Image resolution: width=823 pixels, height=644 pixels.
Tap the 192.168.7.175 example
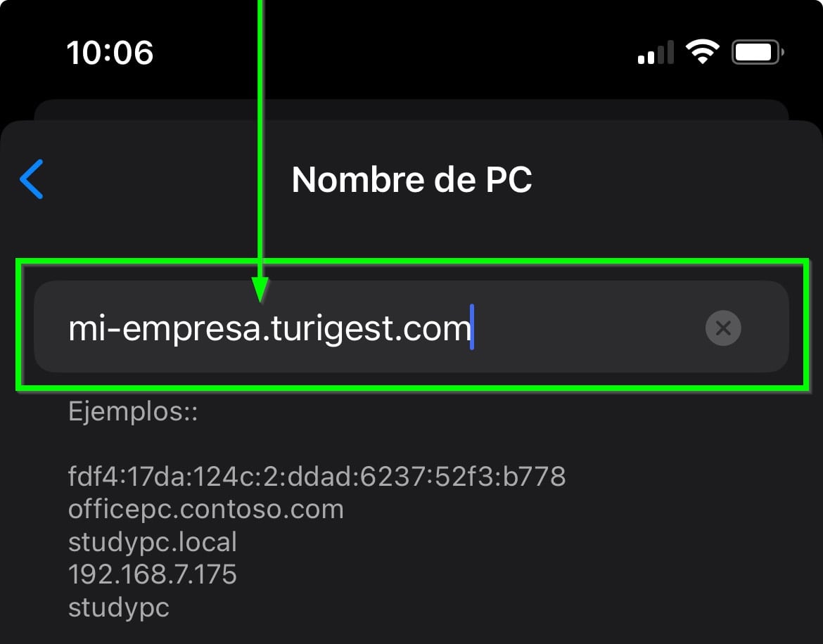coord(152,574)
